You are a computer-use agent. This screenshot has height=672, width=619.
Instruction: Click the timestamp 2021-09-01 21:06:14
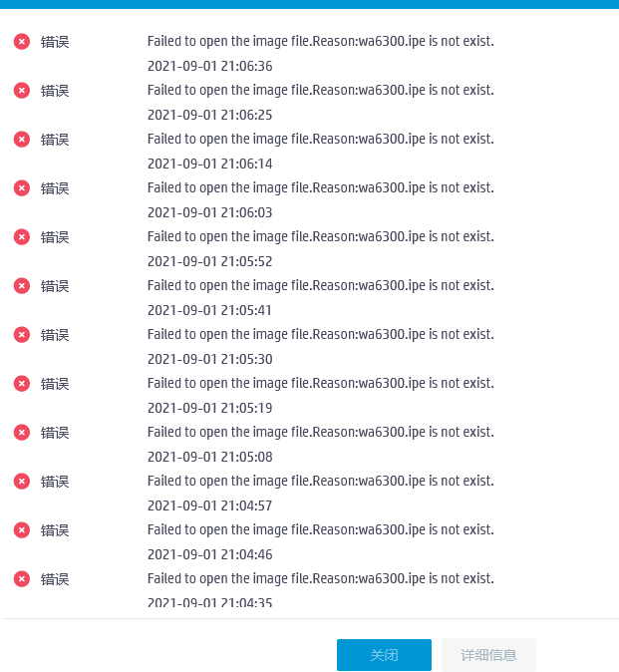click(x=209, y=164)
